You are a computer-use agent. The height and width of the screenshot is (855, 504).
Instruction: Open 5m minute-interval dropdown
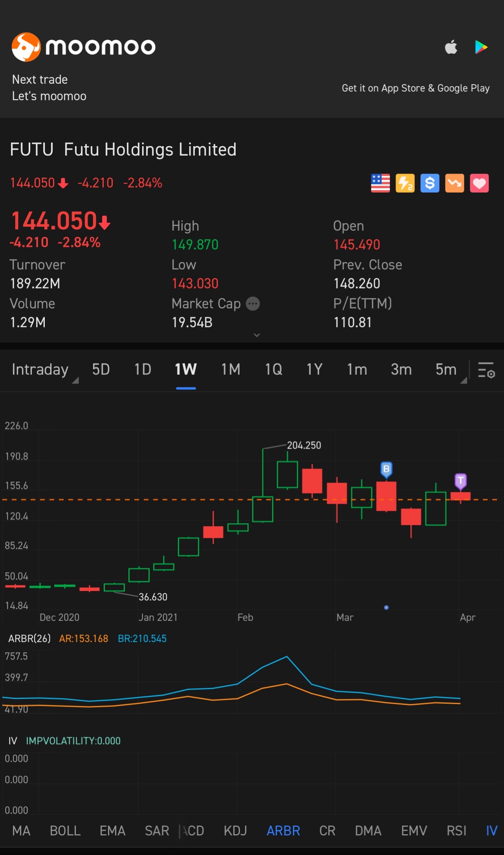[451, 370]
